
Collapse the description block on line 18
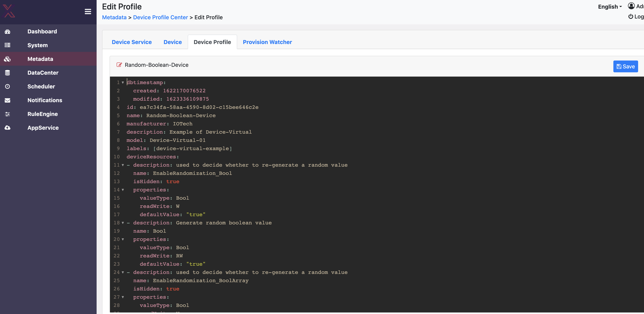[123, 223]
